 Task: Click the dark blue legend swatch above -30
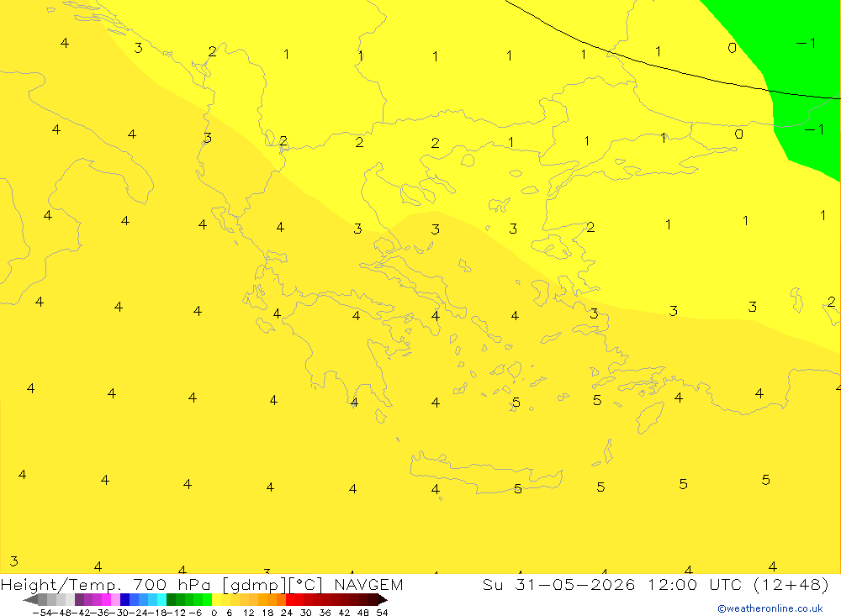[124, 600]
